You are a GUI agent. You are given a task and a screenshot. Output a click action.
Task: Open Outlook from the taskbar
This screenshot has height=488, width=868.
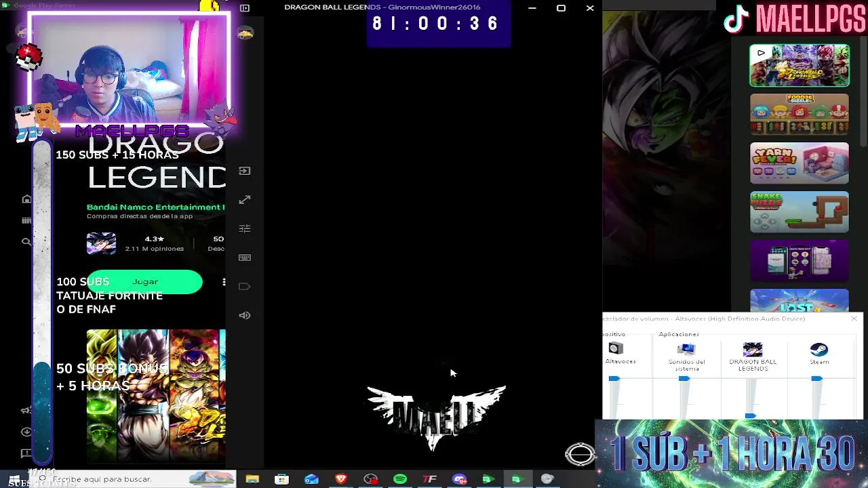(x=311, y=479)
